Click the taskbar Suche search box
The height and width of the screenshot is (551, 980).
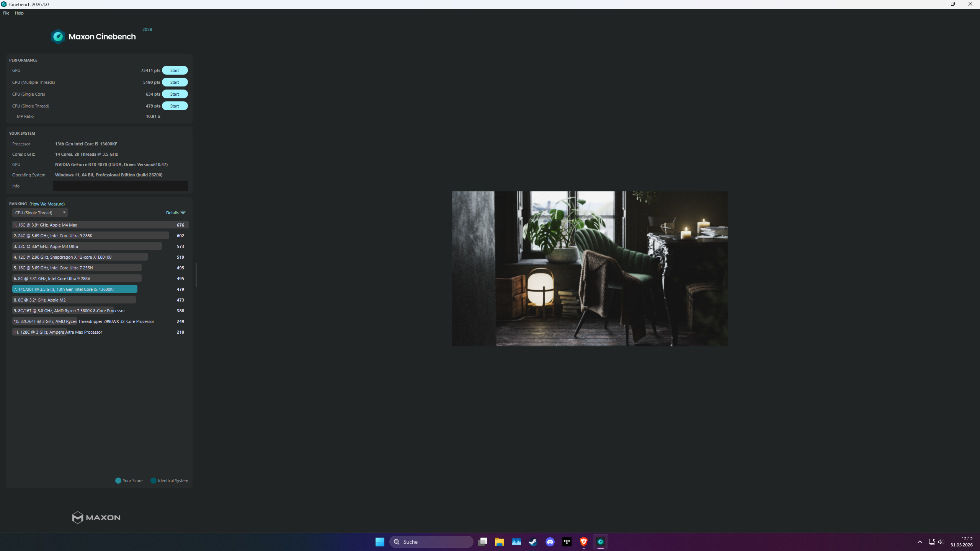point(431,542)
